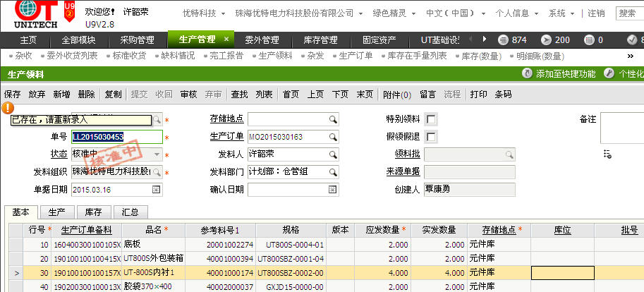This screenshot has width=644, height=292.
Task: Close the 生产管理 tab with its X
Action: click(226, 39)
